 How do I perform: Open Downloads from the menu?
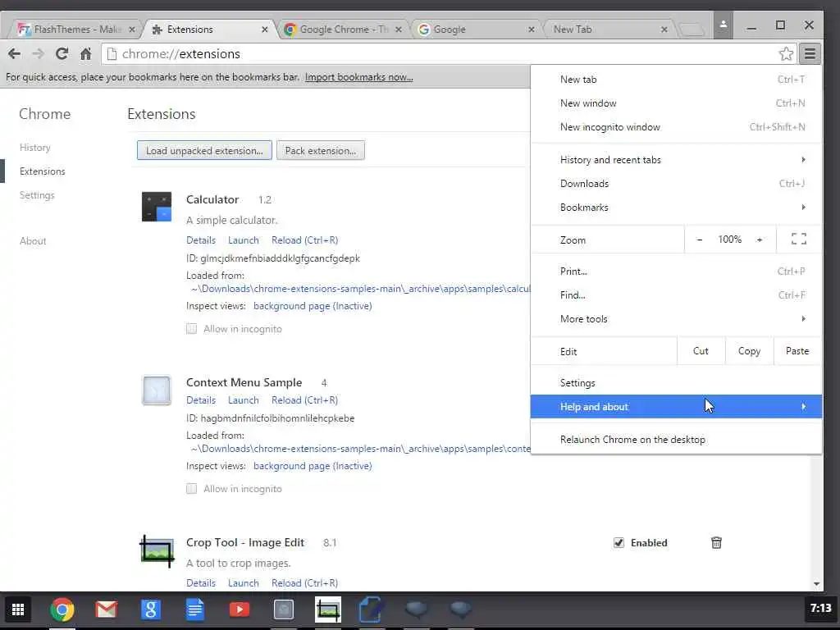coord(676,183)
